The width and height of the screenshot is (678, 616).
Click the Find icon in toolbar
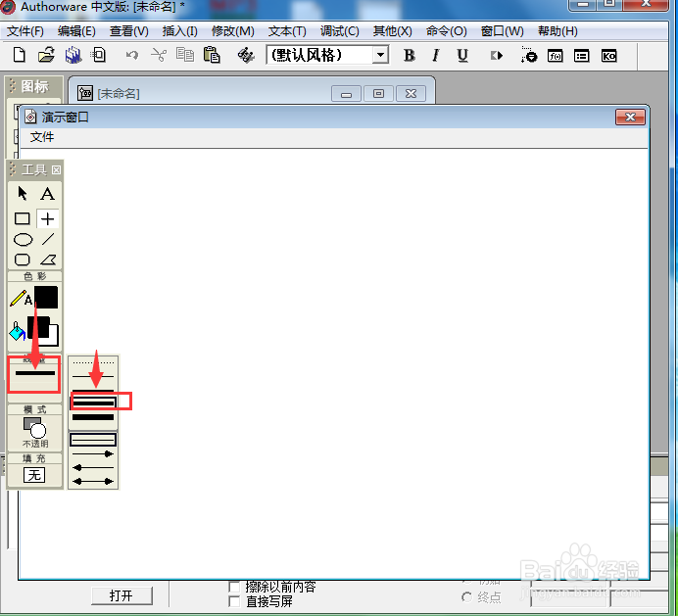[246, 55]
